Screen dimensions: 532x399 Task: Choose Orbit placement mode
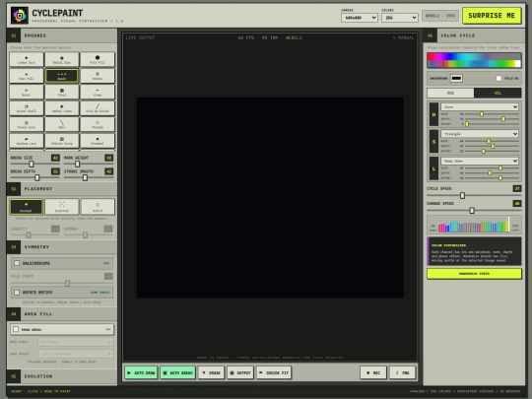point(98,207)
